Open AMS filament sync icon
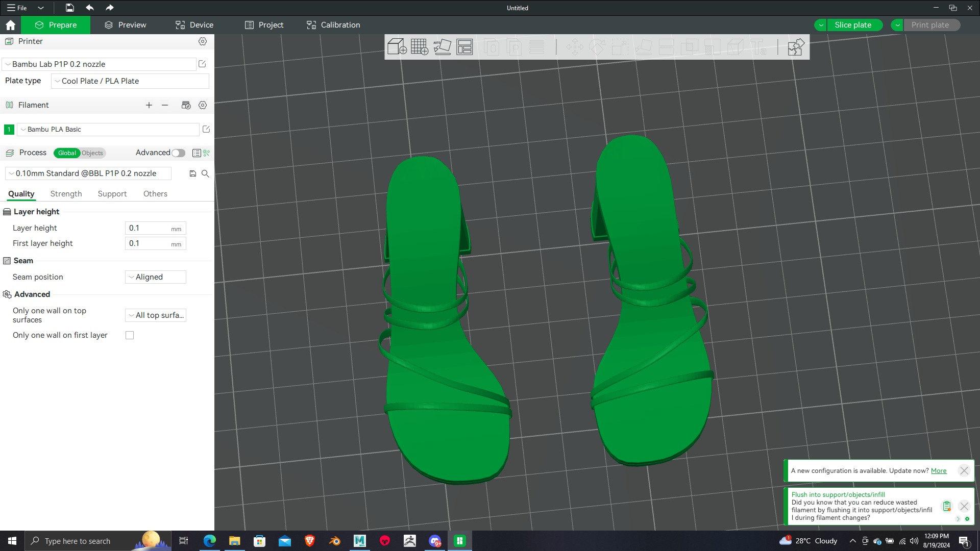The width and height of the screenshot is (980, 551). 186,105
